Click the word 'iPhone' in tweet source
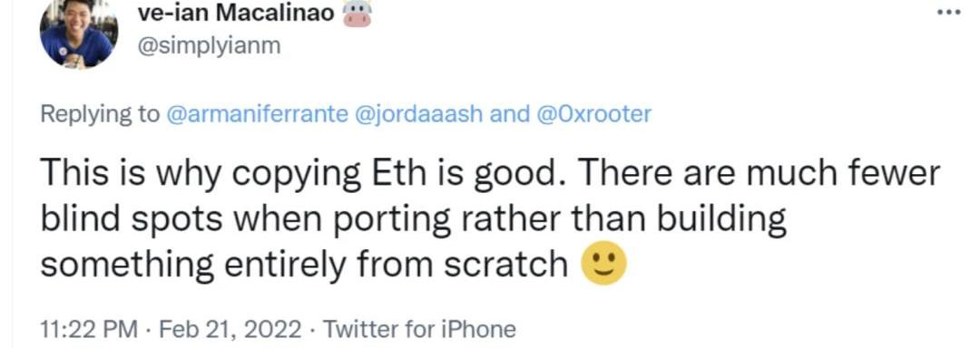 [479, 329]
